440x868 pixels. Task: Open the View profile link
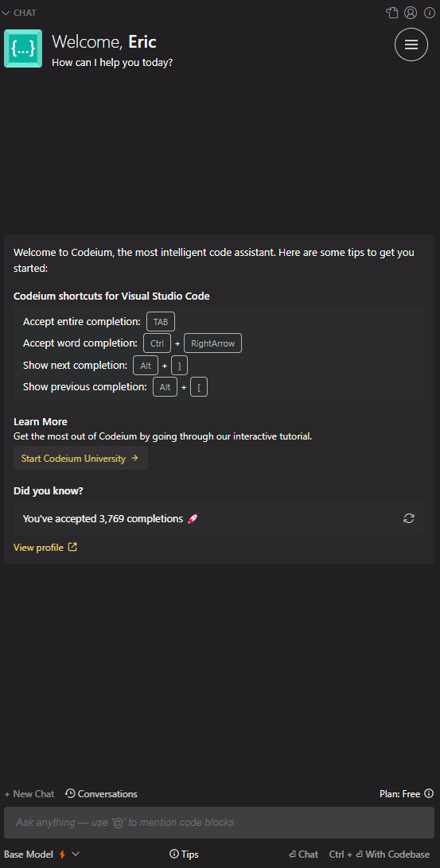[38, 548]
